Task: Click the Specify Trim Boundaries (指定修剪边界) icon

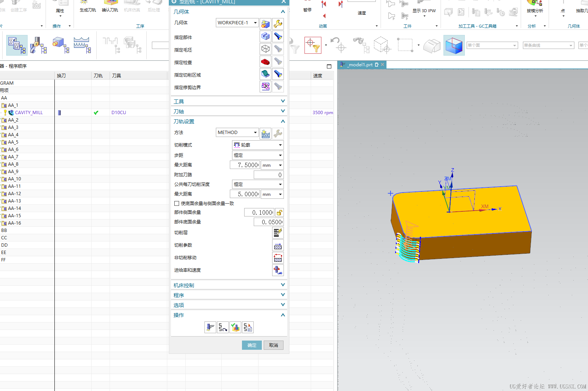Action: pyautogui.click(x=266, y=87)
